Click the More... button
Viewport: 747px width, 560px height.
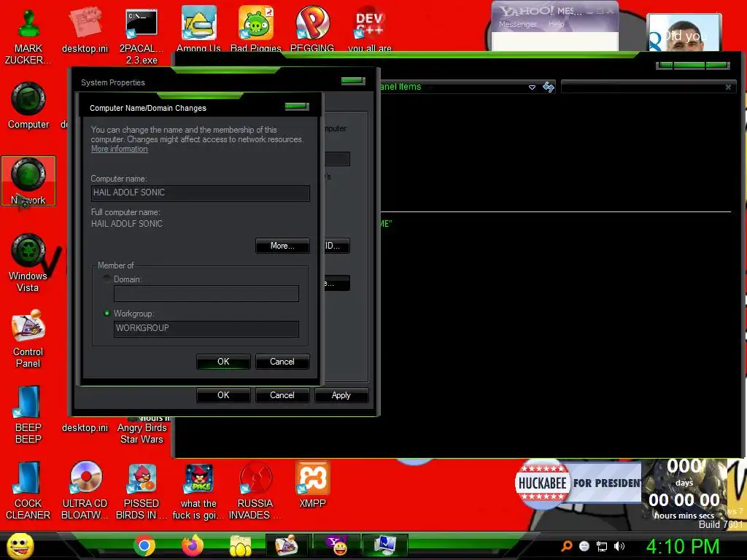pos(282,246)
